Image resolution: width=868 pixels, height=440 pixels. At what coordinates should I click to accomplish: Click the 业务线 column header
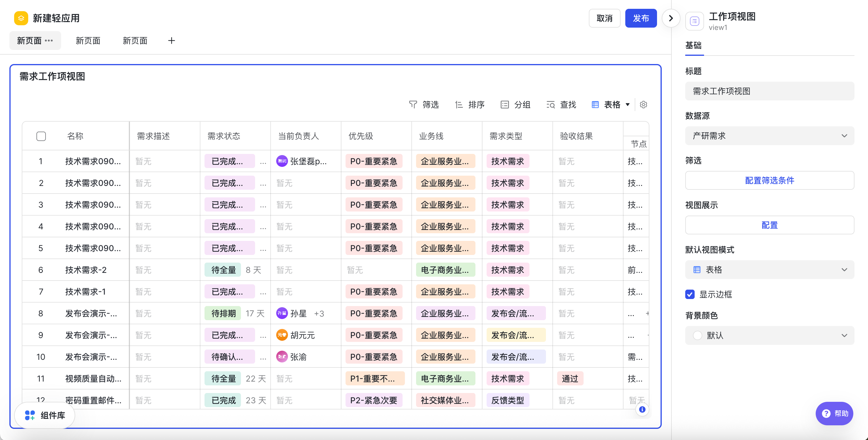(x=431, y=136)
